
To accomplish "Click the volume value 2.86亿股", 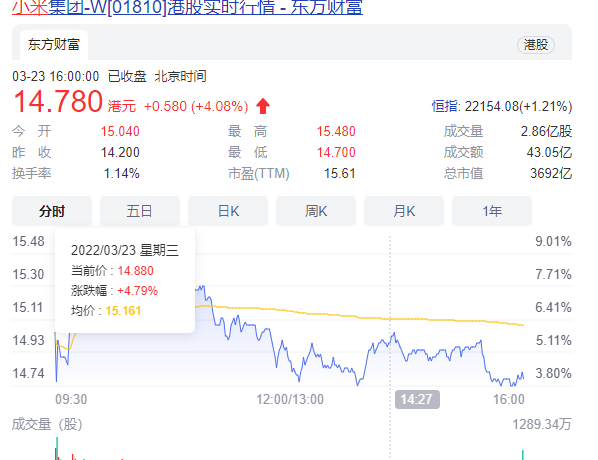I will tap(547, 132).
